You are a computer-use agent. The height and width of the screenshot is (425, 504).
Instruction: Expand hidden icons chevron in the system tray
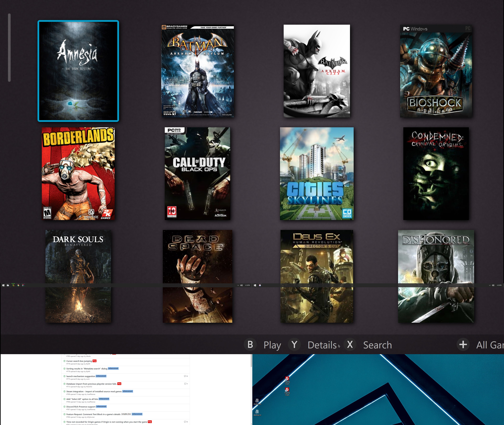[238, 285]
